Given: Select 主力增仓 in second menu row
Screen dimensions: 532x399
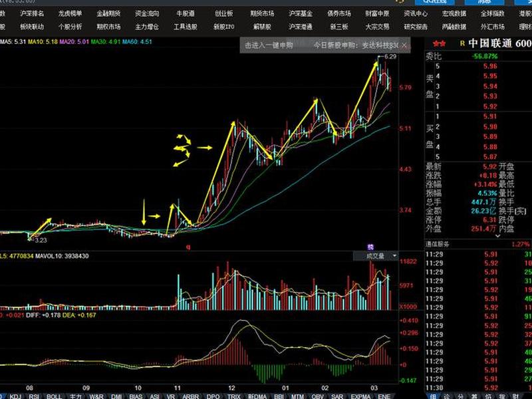Looking at the screenshot, I should (147, 27).
